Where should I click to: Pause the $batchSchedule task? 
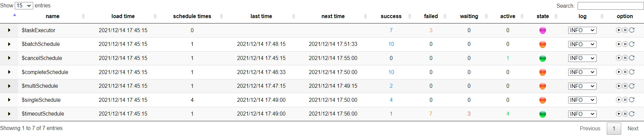625,44
